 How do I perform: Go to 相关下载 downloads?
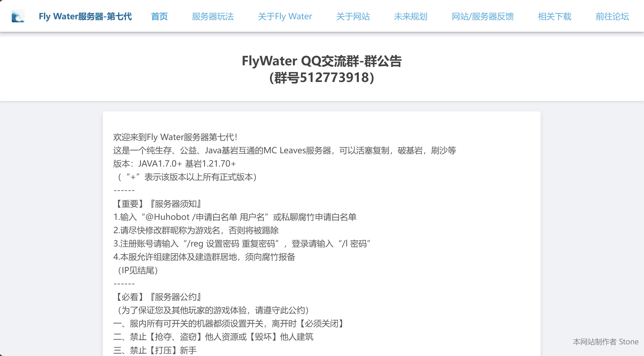554,16
